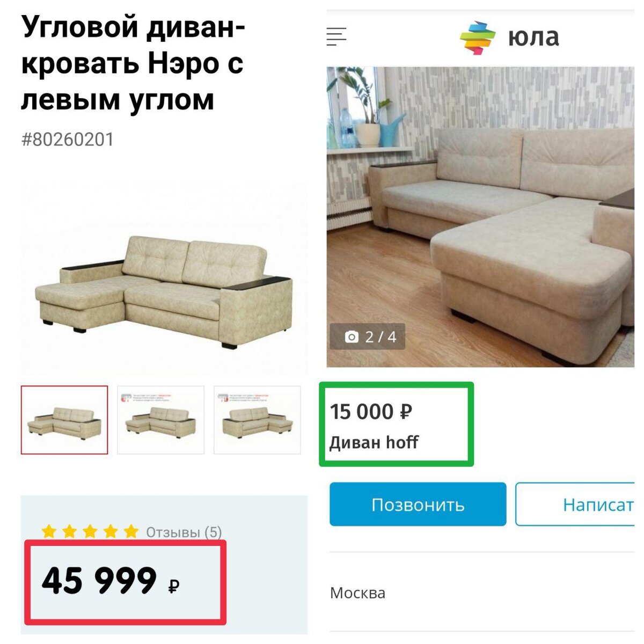Image resolution: width=644 pixels, height=644 pixels.
Task: Open the main Нэро sofa product image
Action: [164, 278]
